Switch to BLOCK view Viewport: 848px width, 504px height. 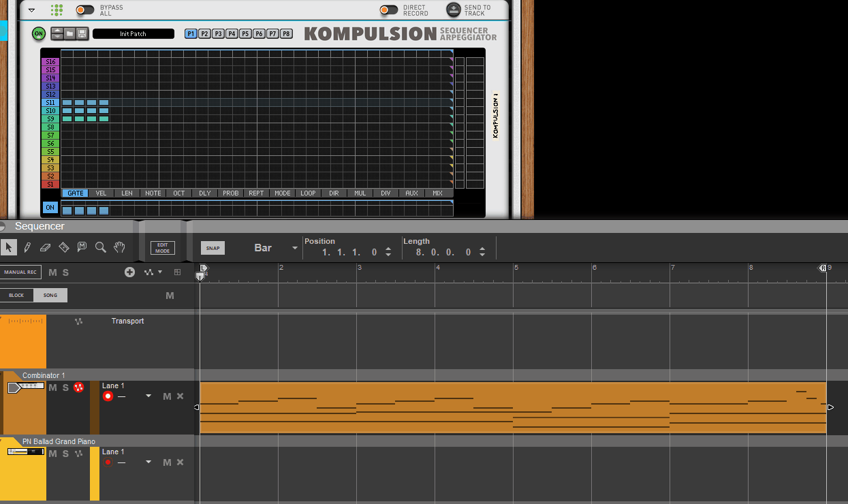(x=16, y=295)
